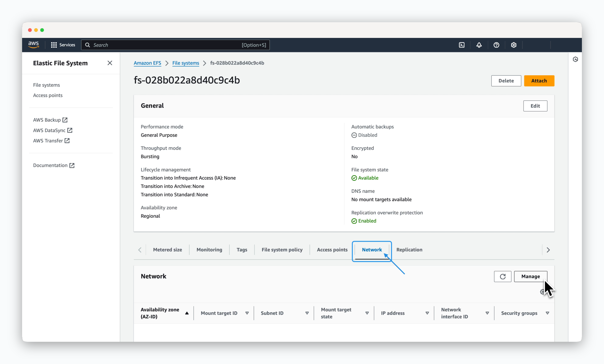Click the fs-028b022a8d40c9c4b page heading
The image size is (604, 364).
tap(187, 80)
